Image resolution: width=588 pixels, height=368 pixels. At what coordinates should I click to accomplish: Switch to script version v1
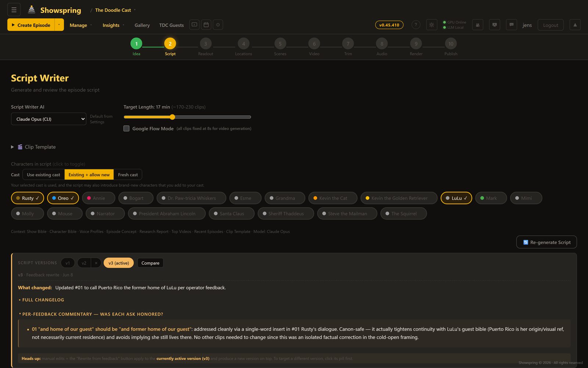tap(68, 263)
